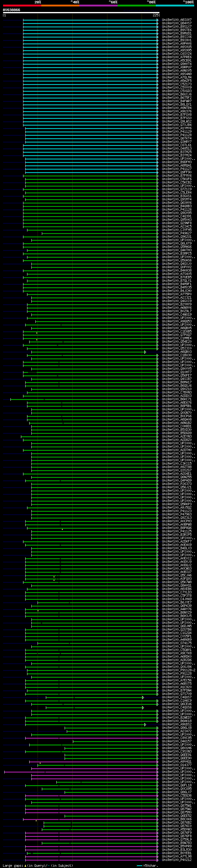
Task: Click the hit label UniRef100_B9DFM3
Action: (176, 162)
